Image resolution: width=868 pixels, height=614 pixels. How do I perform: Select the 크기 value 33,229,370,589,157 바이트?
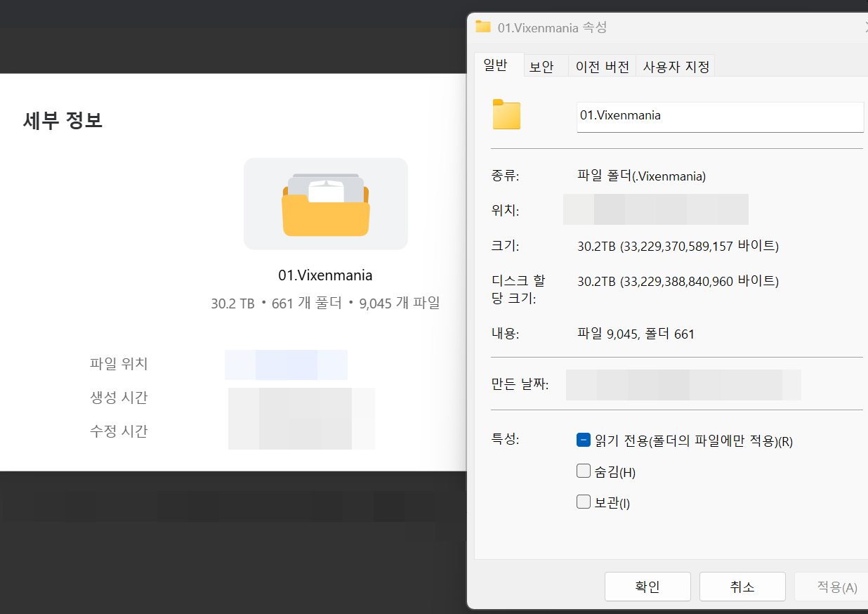pyautogui.click(x=678, y=246)
